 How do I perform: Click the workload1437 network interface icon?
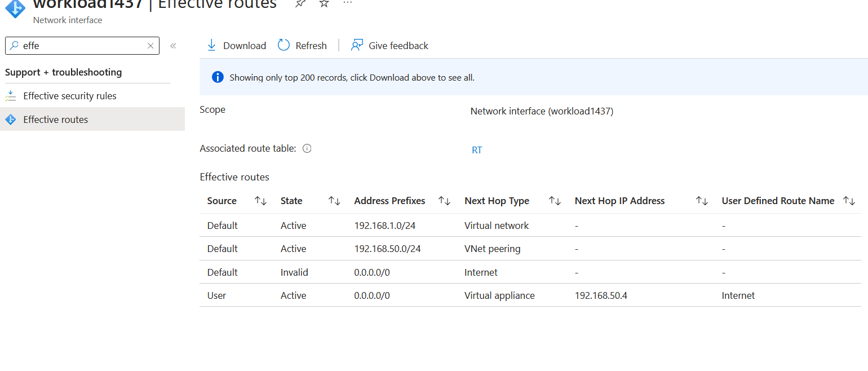click(x=14, y=9)
